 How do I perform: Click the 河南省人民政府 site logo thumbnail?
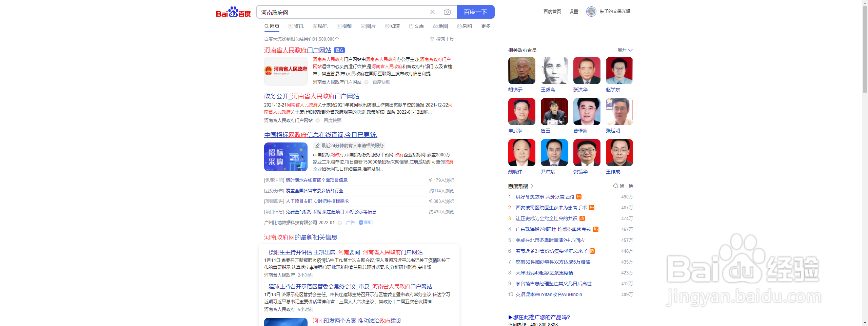[x=286, y=71]
